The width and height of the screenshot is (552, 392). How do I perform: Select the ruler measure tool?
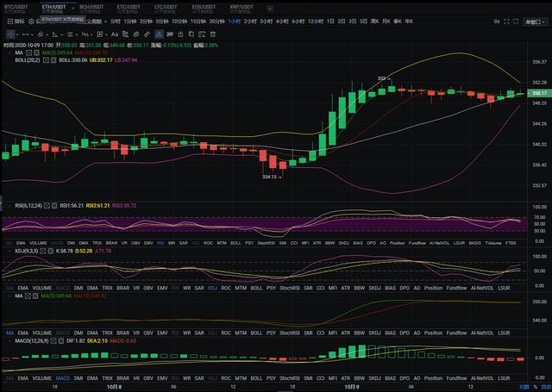pos(147,34)
